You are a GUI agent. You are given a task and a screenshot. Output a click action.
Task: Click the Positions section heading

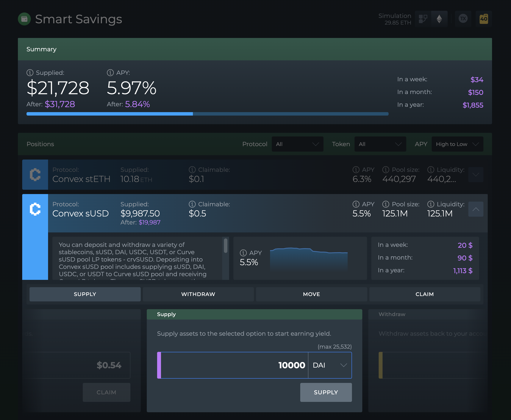tap(40, 144)
